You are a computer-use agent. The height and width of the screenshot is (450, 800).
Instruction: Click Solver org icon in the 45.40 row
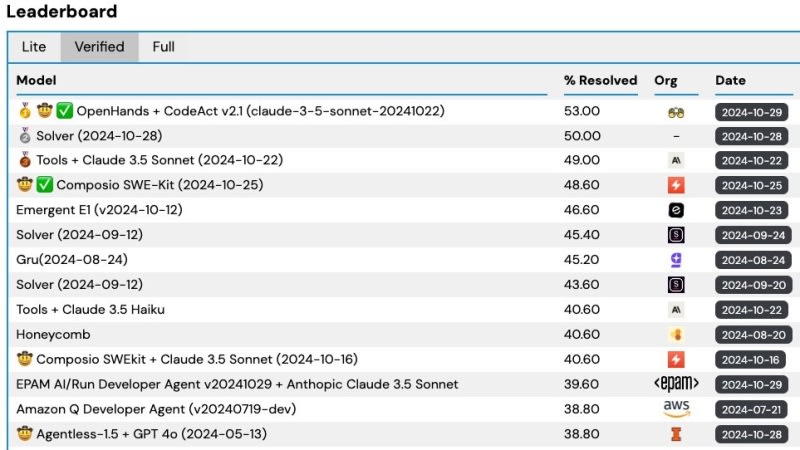coord(675,235)
